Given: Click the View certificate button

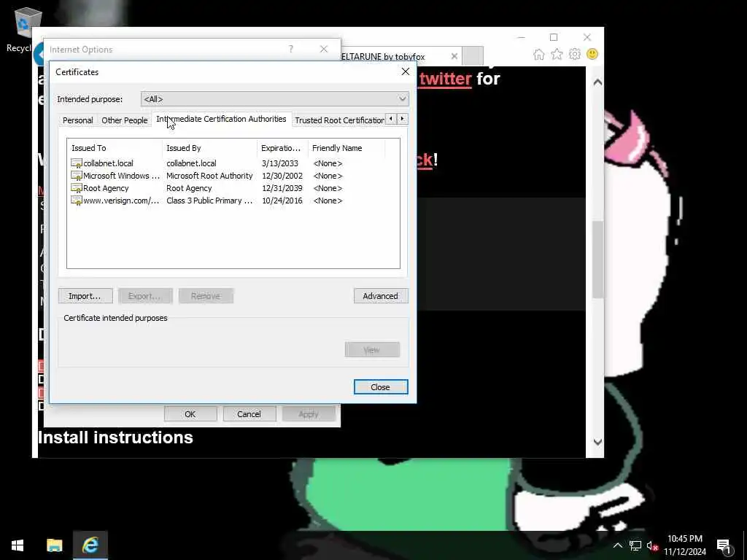Looking at the screenshot, I should pos(372,349).
